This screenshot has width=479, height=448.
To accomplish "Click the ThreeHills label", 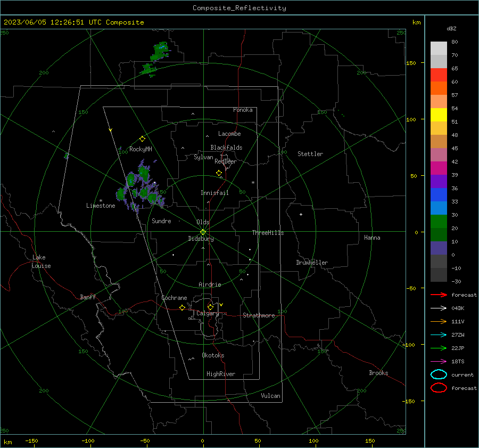I will (x=268, y=233).
